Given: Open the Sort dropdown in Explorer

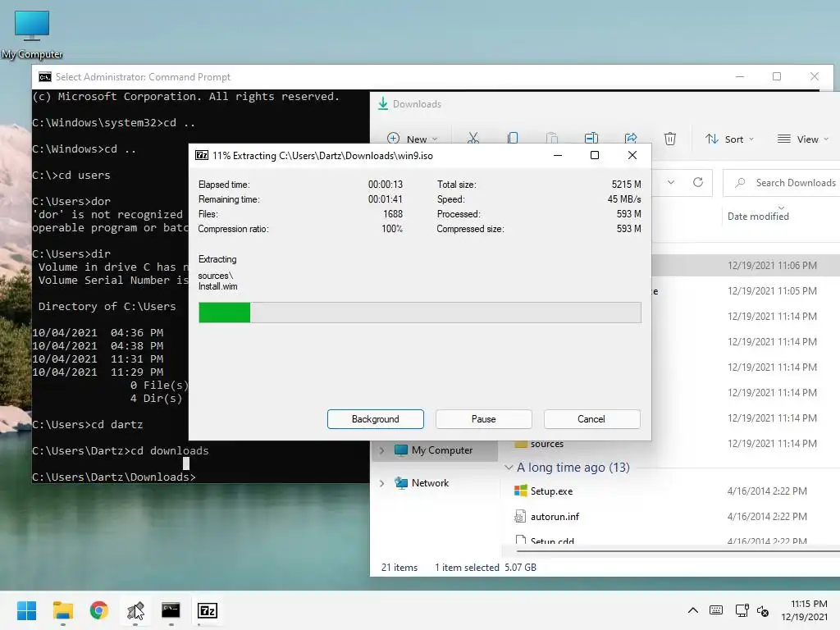Looking at the screenshot, I should [x=729, y=139].
